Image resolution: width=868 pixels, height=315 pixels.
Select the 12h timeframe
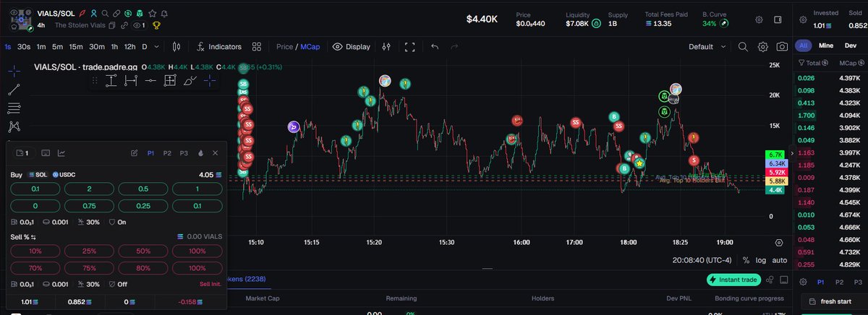(129, 47)
